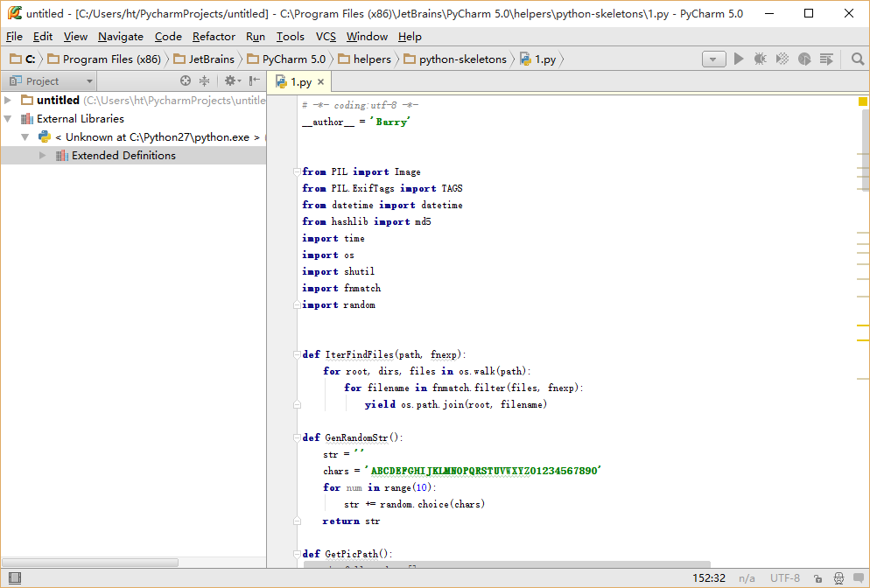Toggle file writable lock in status bar
The height and width of the screenshot is (588, 870).
pos(817,578)
